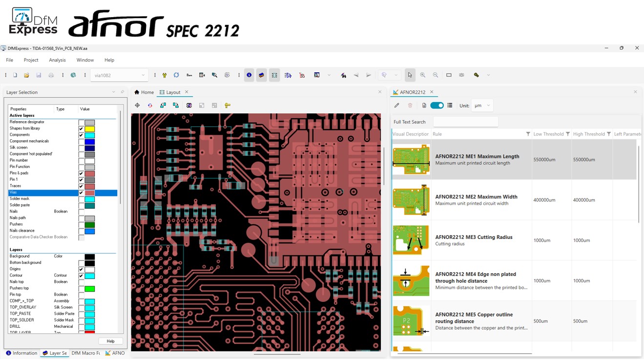644x361 pixels.
Task: Click the green Pushers top color swatch
Action: pos(89,289)
